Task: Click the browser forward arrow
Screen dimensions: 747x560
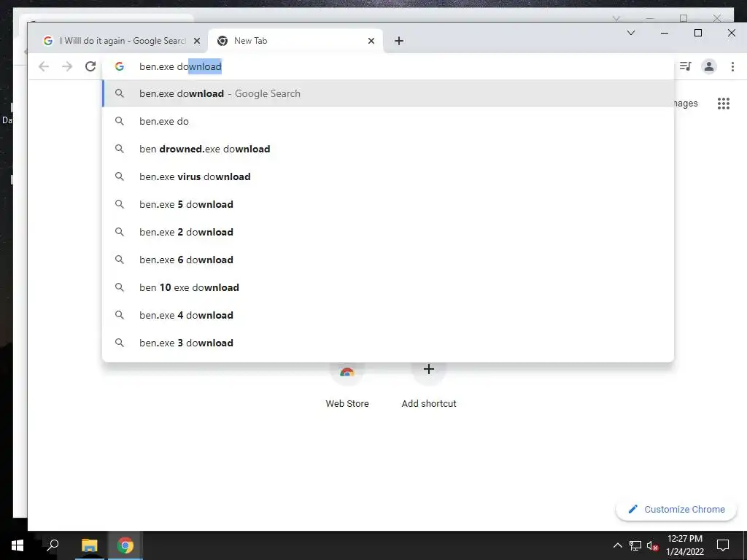Action: [67, 66]
